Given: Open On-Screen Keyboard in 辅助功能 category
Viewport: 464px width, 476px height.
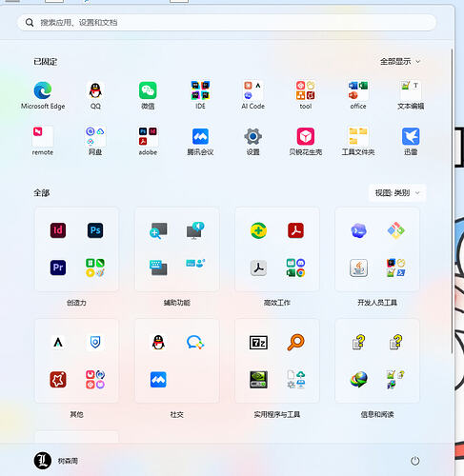Looking at the screenshot, I should [158, 268].
